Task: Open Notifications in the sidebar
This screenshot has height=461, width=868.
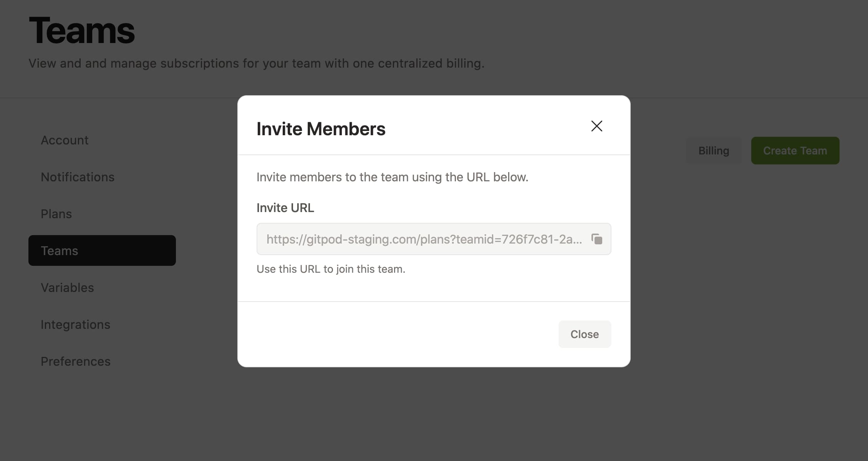Action: pos(78,177)
